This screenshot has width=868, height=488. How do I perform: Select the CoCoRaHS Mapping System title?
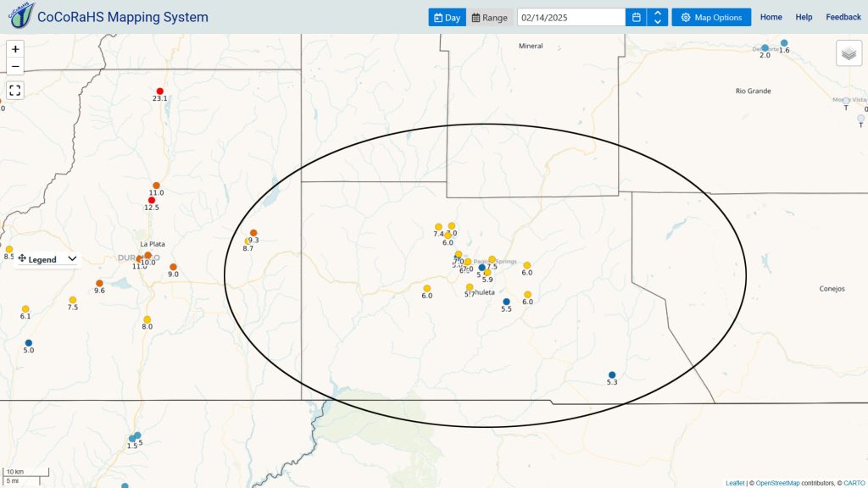tap(123, 17)
